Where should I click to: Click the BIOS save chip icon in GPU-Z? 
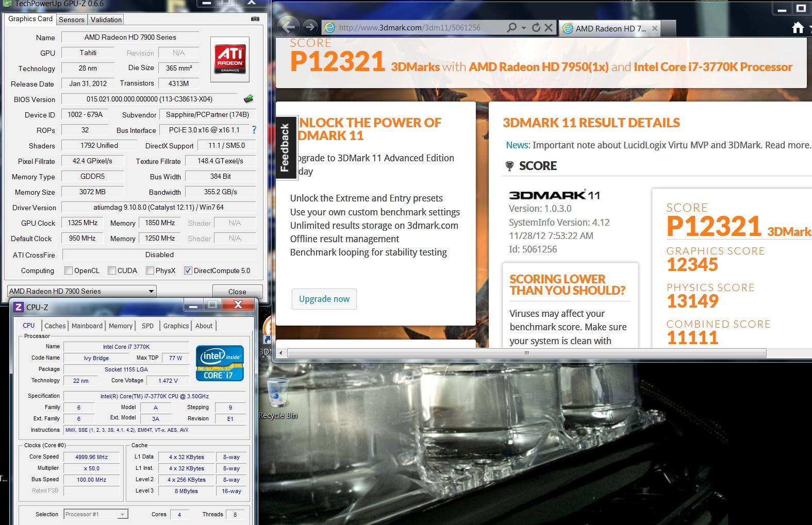(248, 98)
